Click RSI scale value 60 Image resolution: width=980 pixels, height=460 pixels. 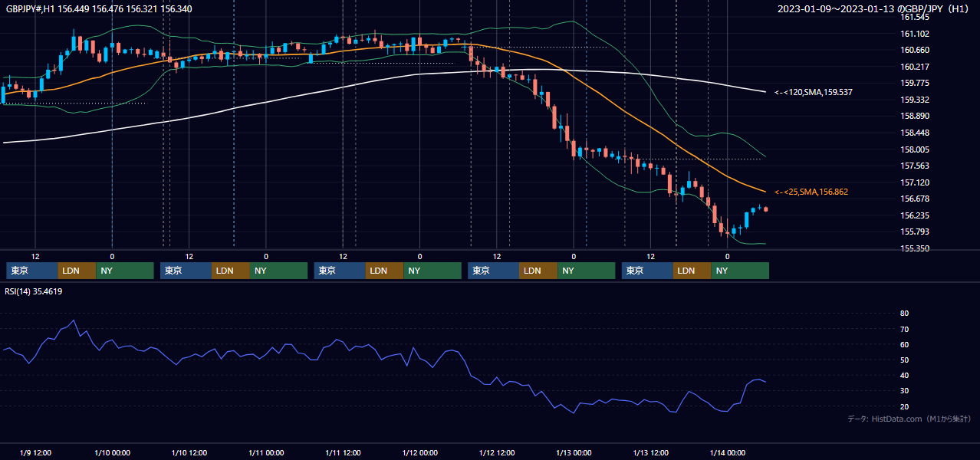click(x=904, y=344)
